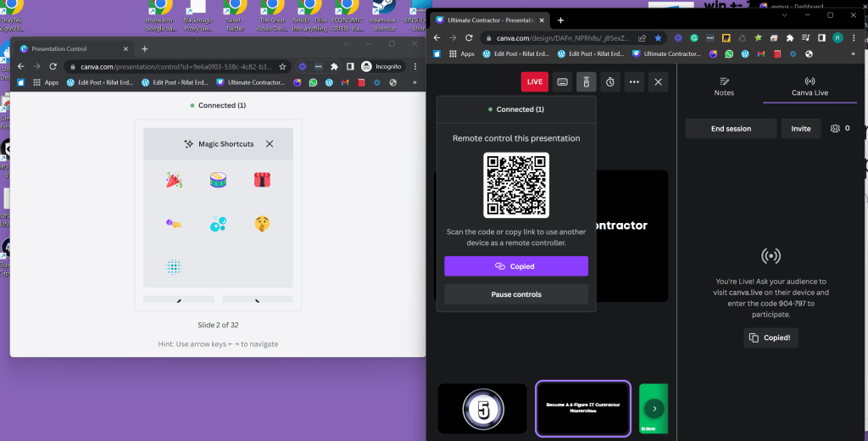Select the countdown 5 slide thumbnail
Screen dimensions: 868x441
click(482, 409)
